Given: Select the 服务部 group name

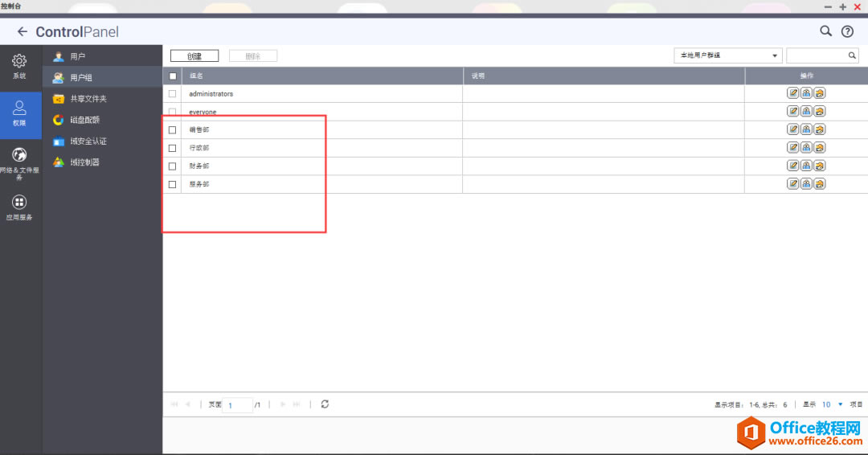Looking at the screenshot, I should [x=199, y=184].
